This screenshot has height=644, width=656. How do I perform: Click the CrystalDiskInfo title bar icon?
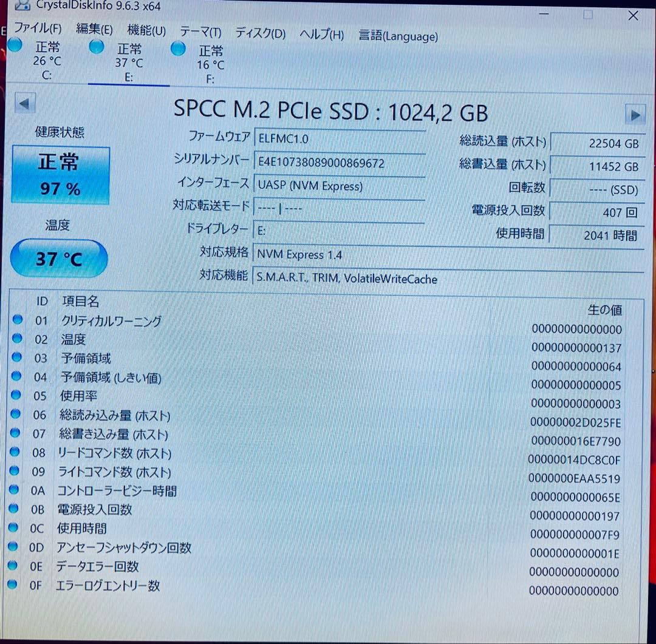point(22,6)
